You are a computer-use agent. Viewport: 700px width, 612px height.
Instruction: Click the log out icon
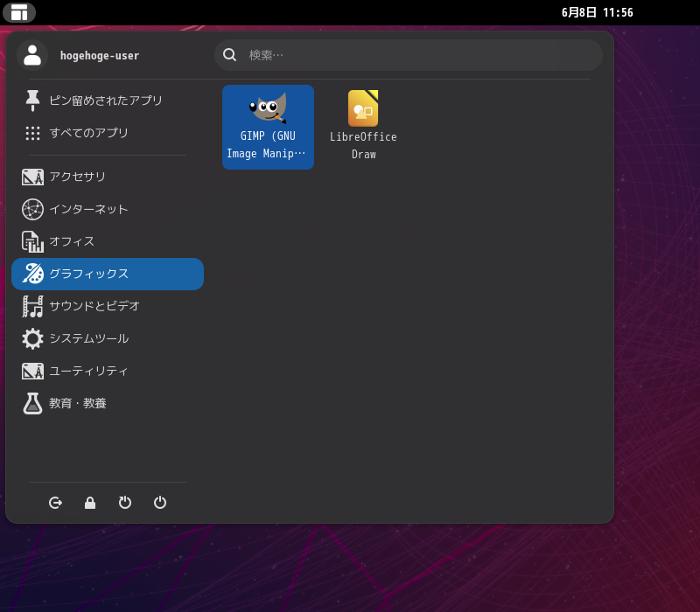(55, 503)
